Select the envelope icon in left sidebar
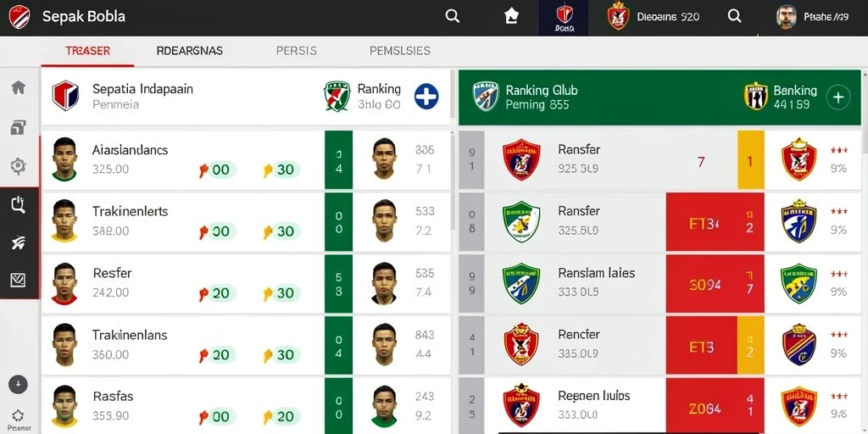 (x=19, y=281)
